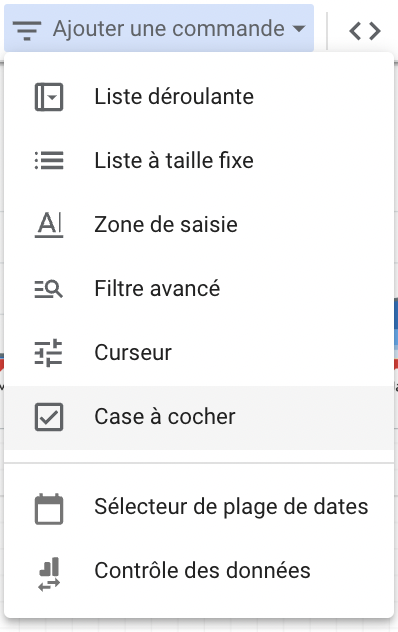Select Filtre avancé option
This screenshot has height=632, width=398.
click(x=199, y=289)
